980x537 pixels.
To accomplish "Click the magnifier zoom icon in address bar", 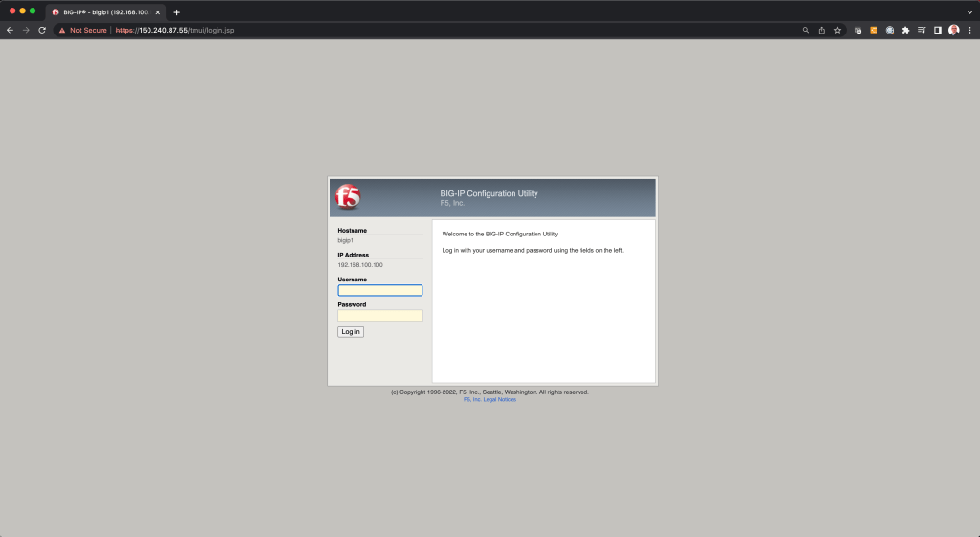I will tap(806, 30).
